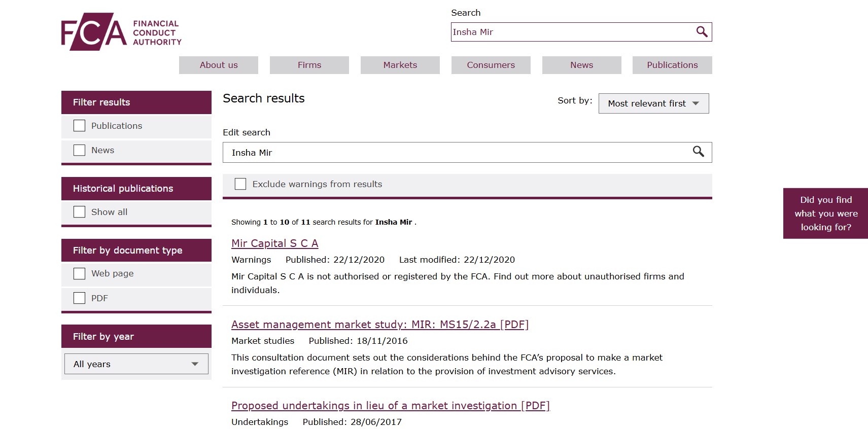Go to the Firms section
Screen dimensions: 868x429
pyautogui.click(x=309, y=65)
